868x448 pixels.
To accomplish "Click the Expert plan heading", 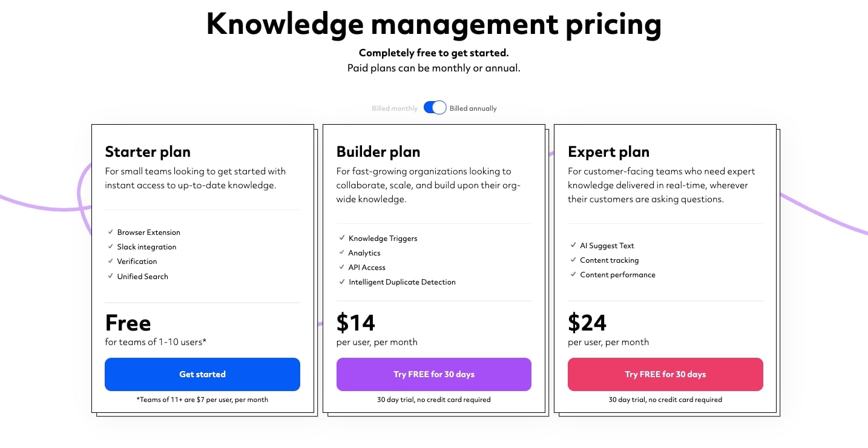I will (x=608, y=151).
